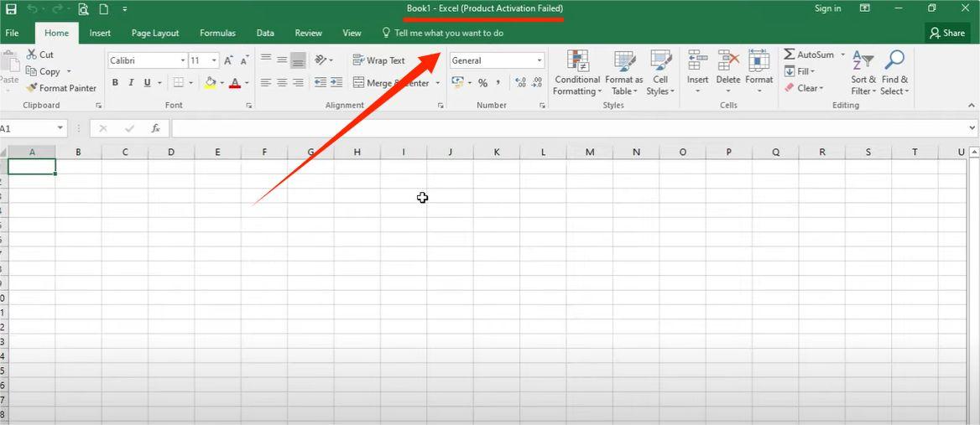Open the Clear eraser dropdown
This screenshot has height=425, width=980.
(x=804, y=88)
